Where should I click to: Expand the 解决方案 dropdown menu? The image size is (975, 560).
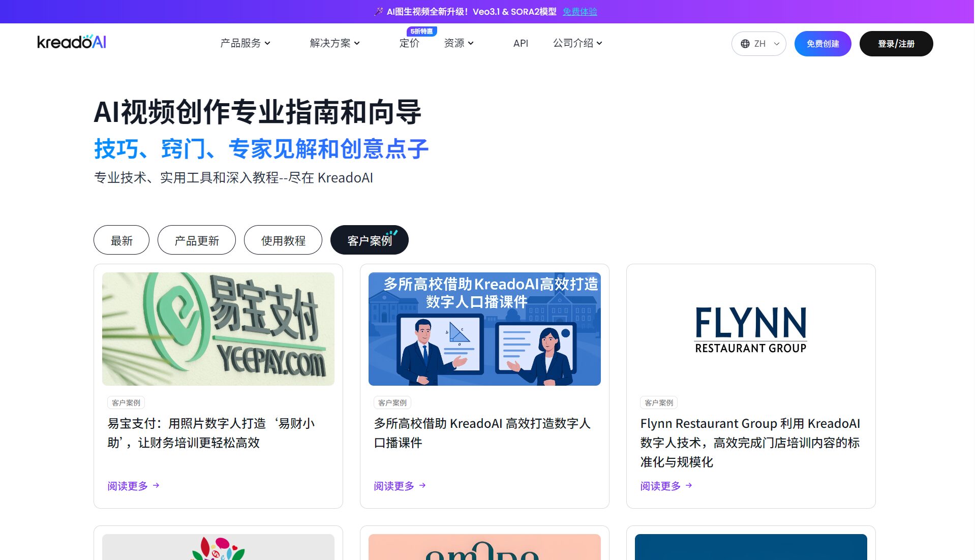coord(334,43)
